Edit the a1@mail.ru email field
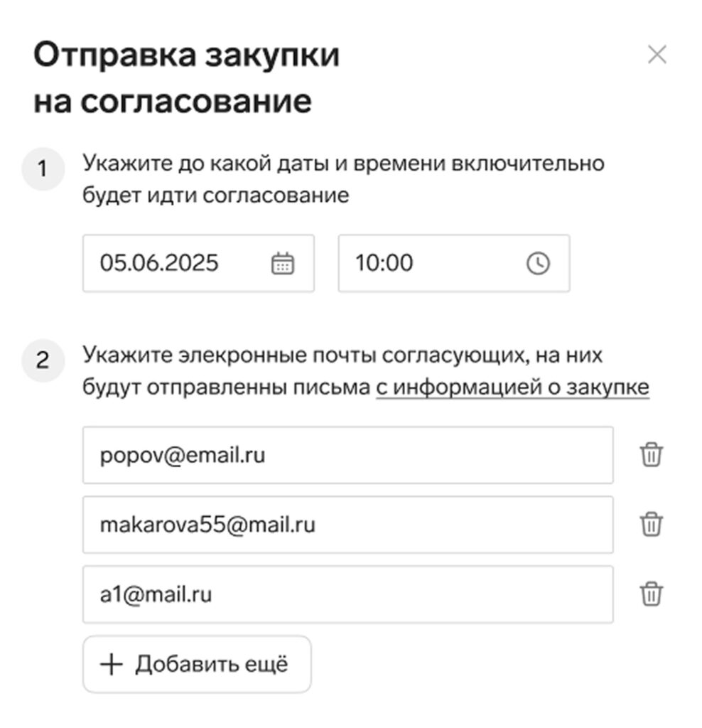This screenshot has height=728, width=702. click(348, 594)
